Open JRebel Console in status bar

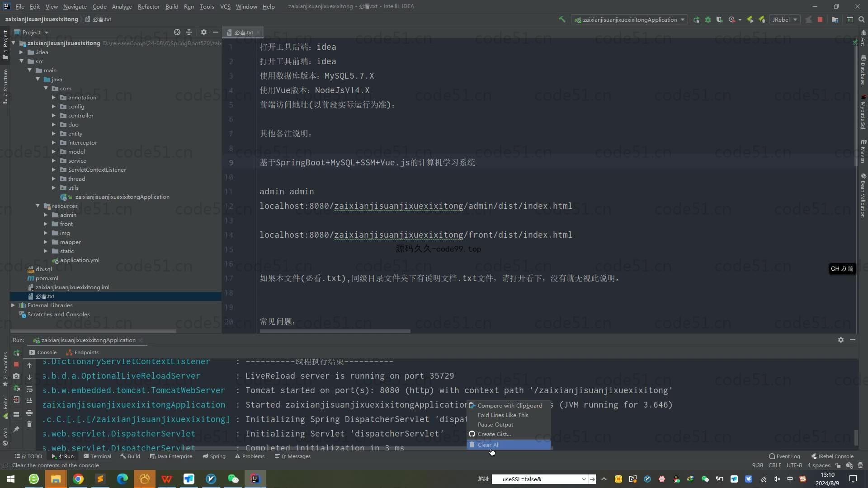832,456
